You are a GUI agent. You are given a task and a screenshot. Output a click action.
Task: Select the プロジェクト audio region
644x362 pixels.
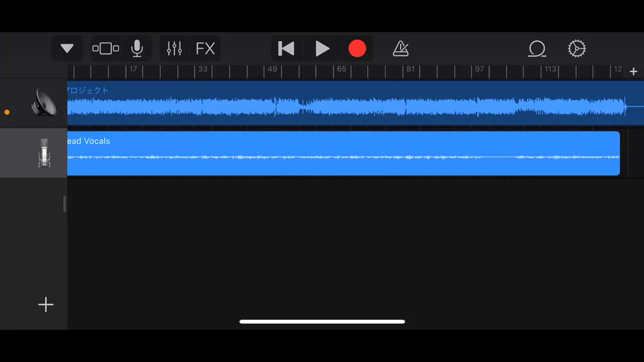356,103
